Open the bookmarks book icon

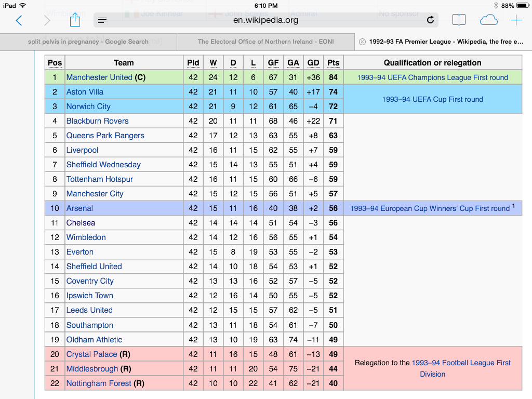[x=459, y=20]
